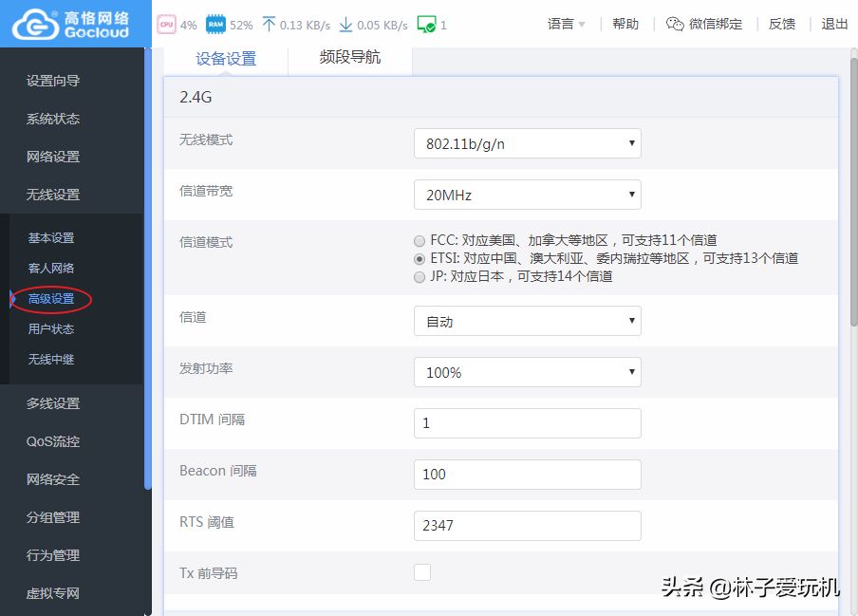Select ETSI channel mode radio button
This screenshot has height=616, width=858.
(x=420, y=259)
